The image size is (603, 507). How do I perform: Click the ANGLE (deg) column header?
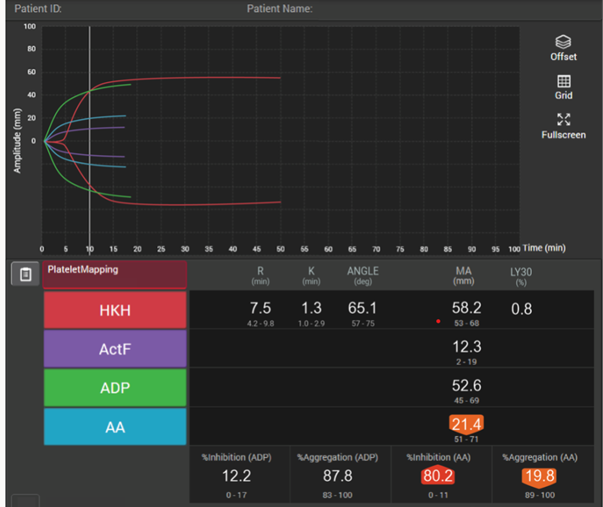point(363,275)
